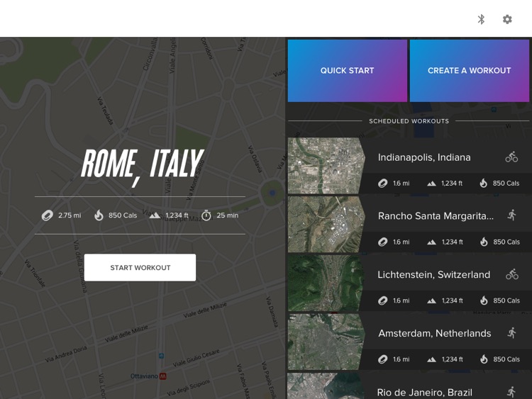Select the Amsterdam, Netherlands workout title
Screen dimensions: 532x399
pos(435,333)
